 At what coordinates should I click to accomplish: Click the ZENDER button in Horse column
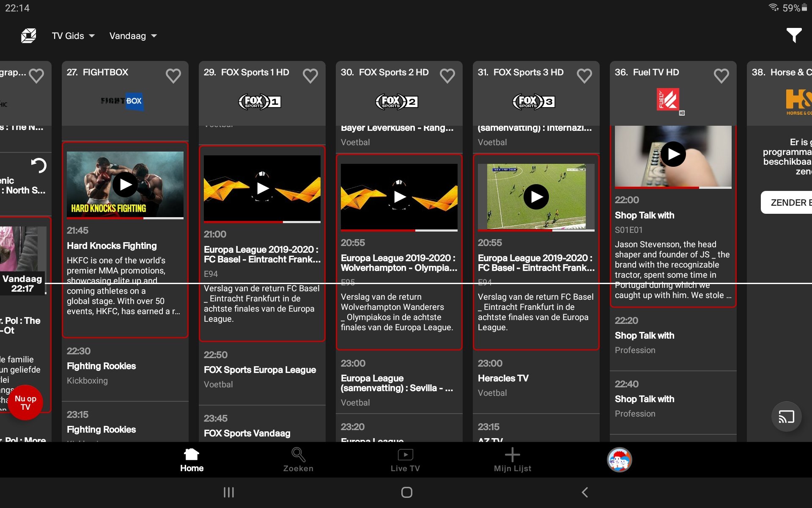click(x=787, y=202)
